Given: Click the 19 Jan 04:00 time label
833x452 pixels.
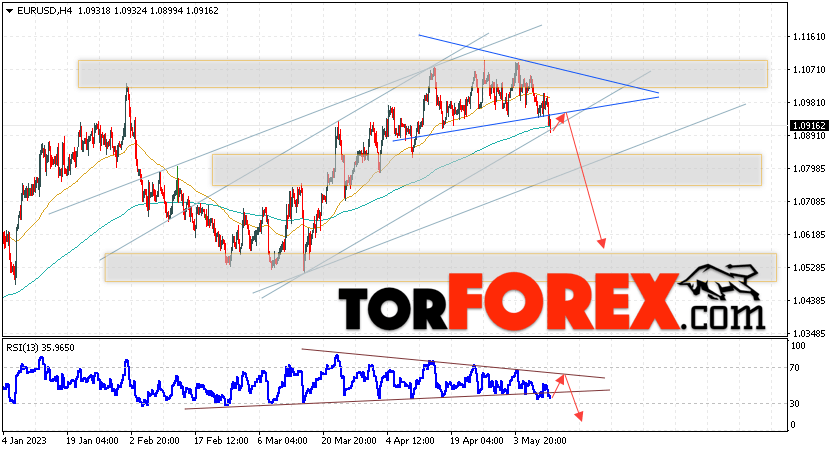Looking at the screenshot, I should click(x=92, y=441).
